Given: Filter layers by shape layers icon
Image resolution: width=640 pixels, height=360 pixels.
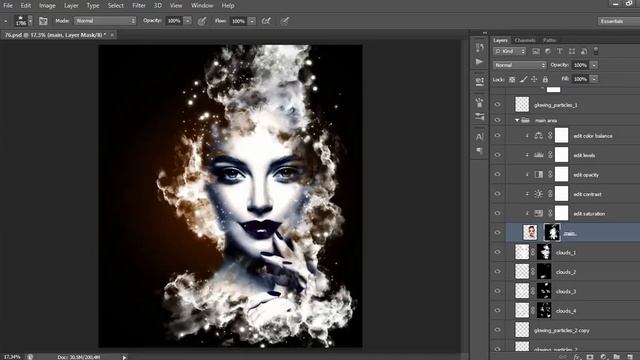Looking at the screenshot, I should coord(572,51).
